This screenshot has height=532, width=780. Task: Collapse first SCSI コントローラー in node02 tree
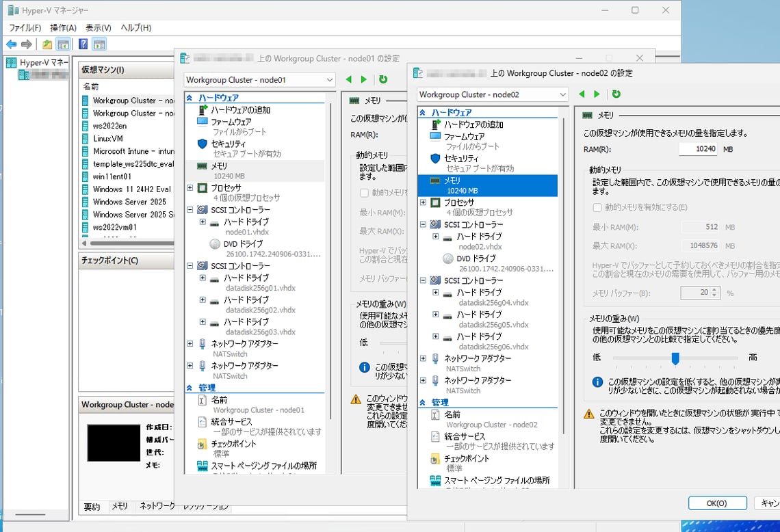coord(423,225)
